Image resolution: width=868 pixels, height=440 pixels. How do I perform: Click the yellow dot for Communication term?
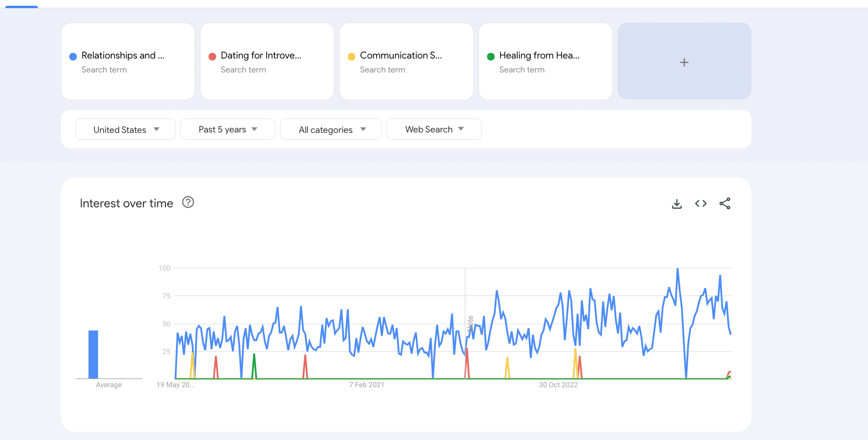tap(352, 57)
